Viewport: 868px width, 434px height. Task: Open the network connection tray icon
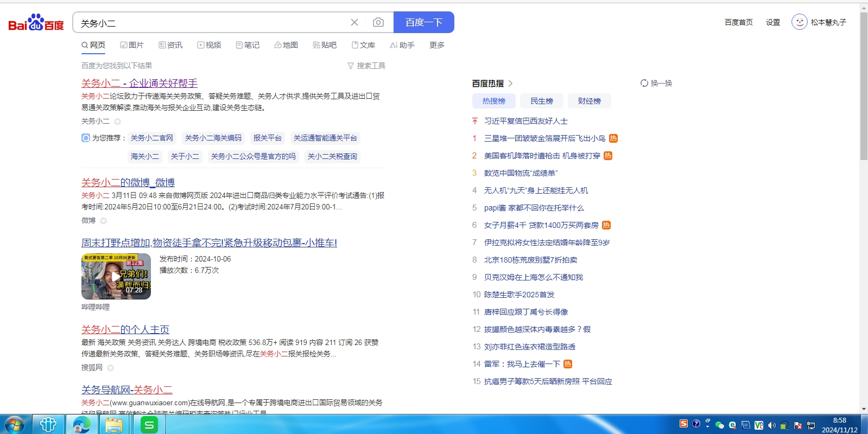(x=811, y=425)
